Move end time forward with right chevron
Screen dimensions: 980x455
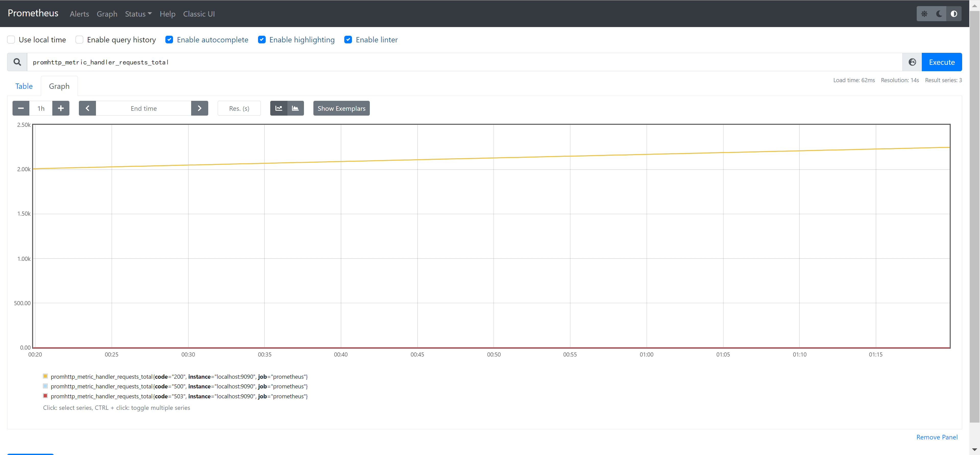199,108
